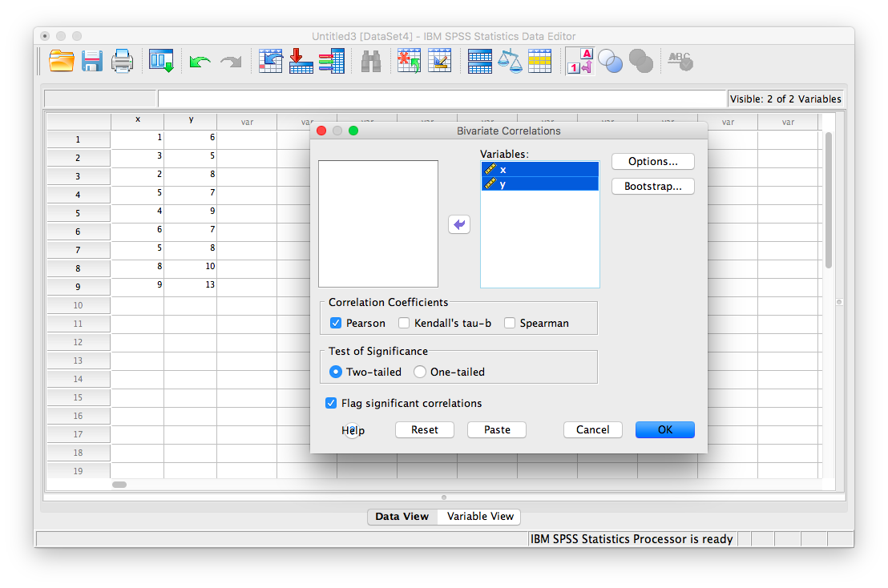Click the Show All Variables gray circles icon
The image size is (888, 588).
coord(641,61)
